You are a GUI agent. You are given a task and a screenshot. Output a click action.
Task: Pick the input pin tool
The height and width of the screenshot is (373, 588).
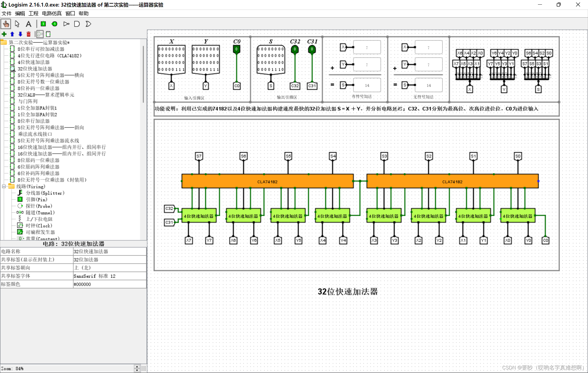[x=43, y=24]
